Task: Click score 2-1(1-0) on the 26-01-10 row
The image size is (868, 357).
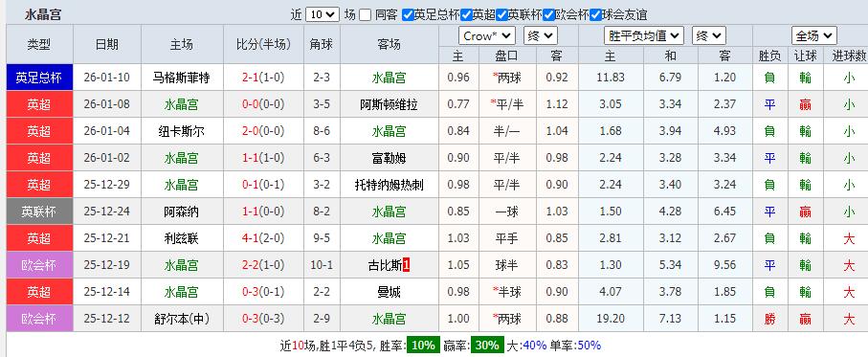Action: tap(263, 78)
